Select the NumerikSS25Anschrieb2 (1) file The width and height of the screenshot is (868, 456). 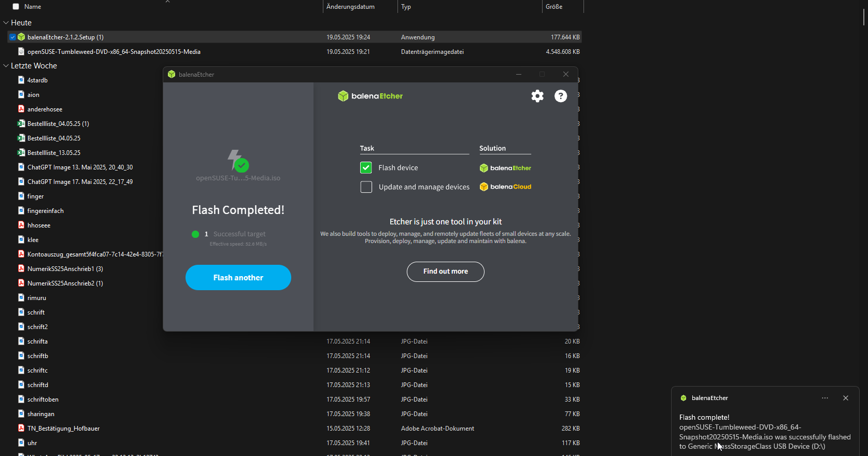65,283
